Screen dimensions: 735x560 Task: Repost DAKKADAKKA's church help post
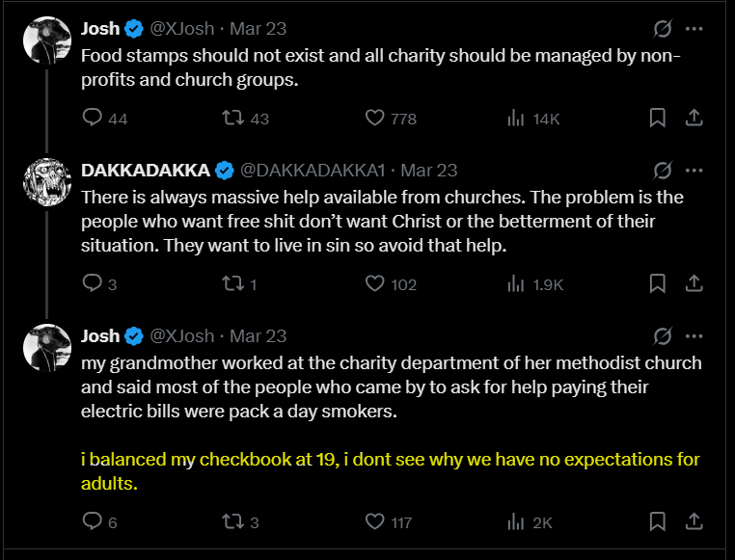coord(233,283)
